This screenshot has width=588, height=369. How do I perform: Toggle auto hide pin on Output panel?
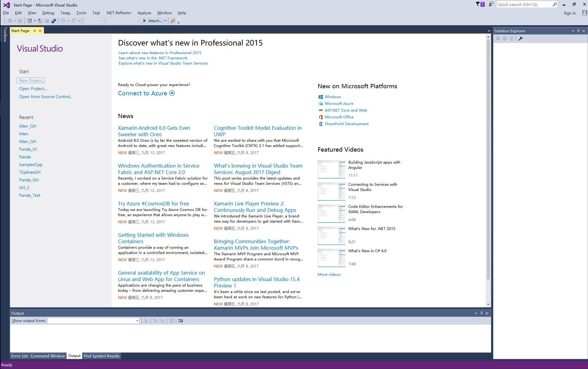[481, 313]
